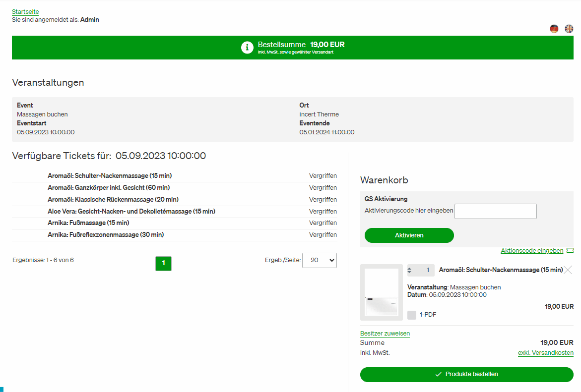Click Vergriffen status of Ganzkörper massage

click(323, 188)
